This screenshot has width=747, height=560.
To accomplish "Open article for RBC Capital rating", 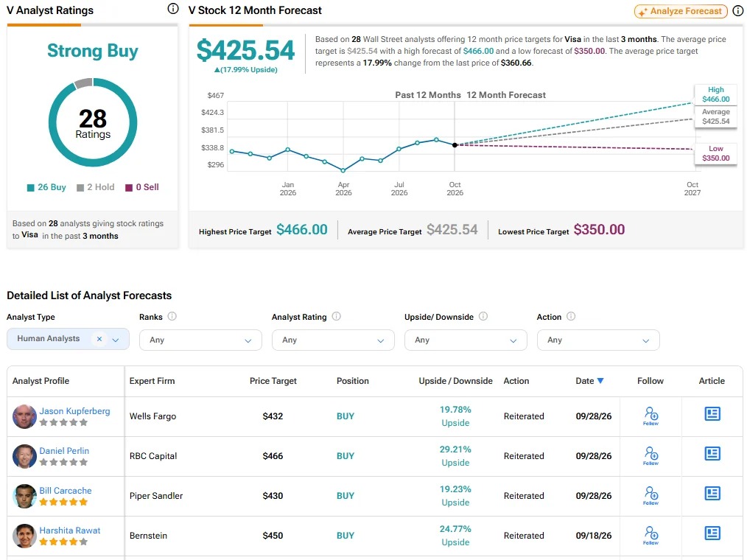I will coord(712,453).
